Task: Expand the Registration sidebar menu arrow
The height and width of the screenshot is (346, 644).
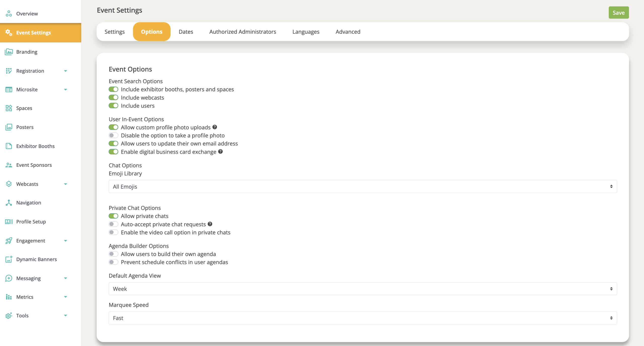Action: pos(65,71)
